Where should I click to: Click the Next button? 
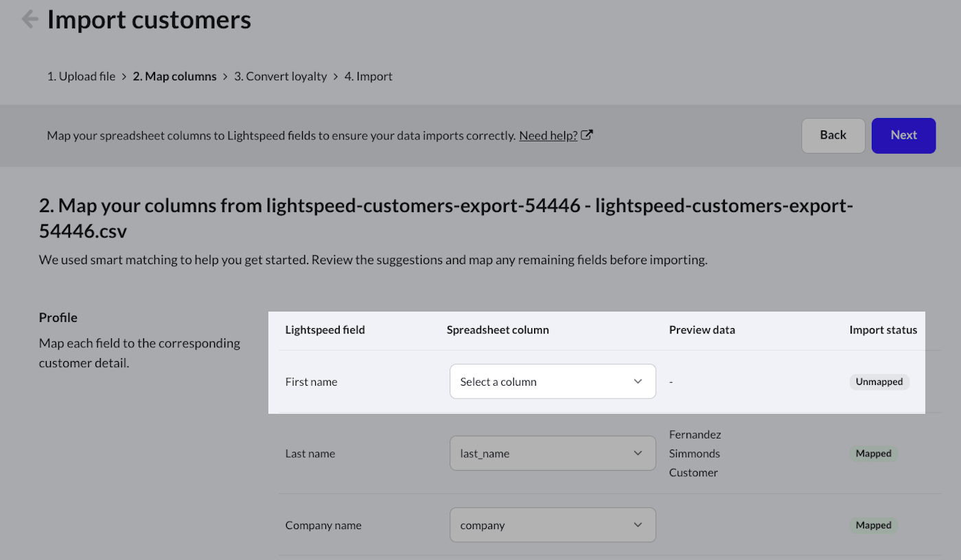[x=903, y=135]
